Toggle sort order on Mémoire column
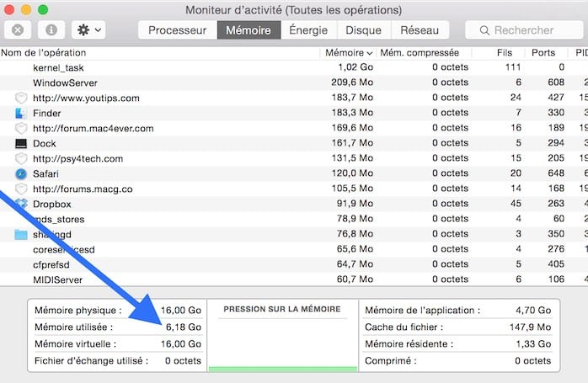588x383 pixels. [349, 53]
